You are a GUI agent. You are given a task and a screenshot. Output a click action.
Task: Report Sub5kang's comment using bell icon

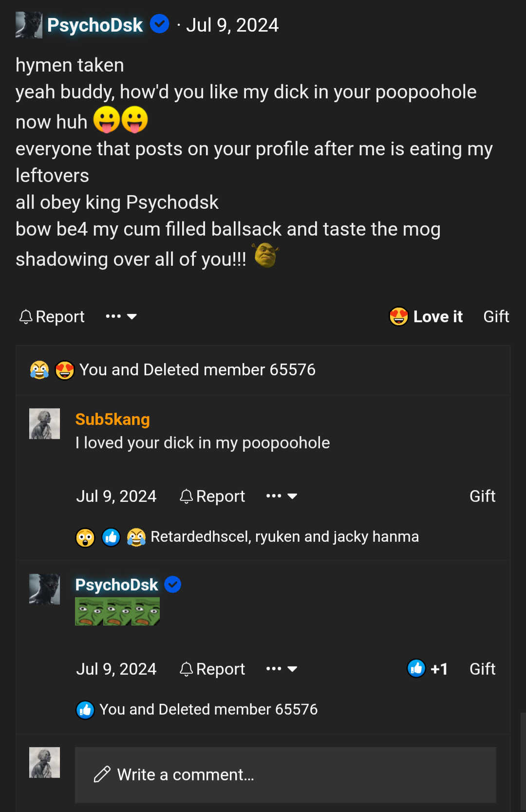click(212, 497)
